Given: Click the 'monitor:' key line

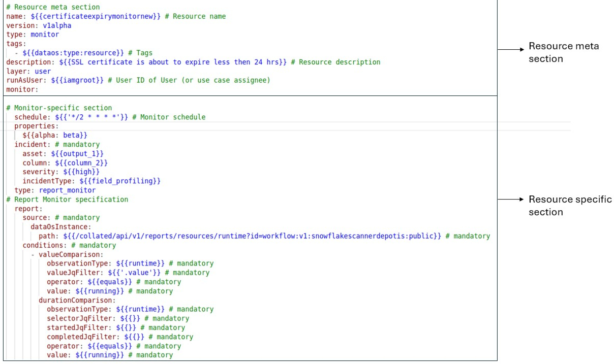Looking at the screenshot, I should coord(22,89).
